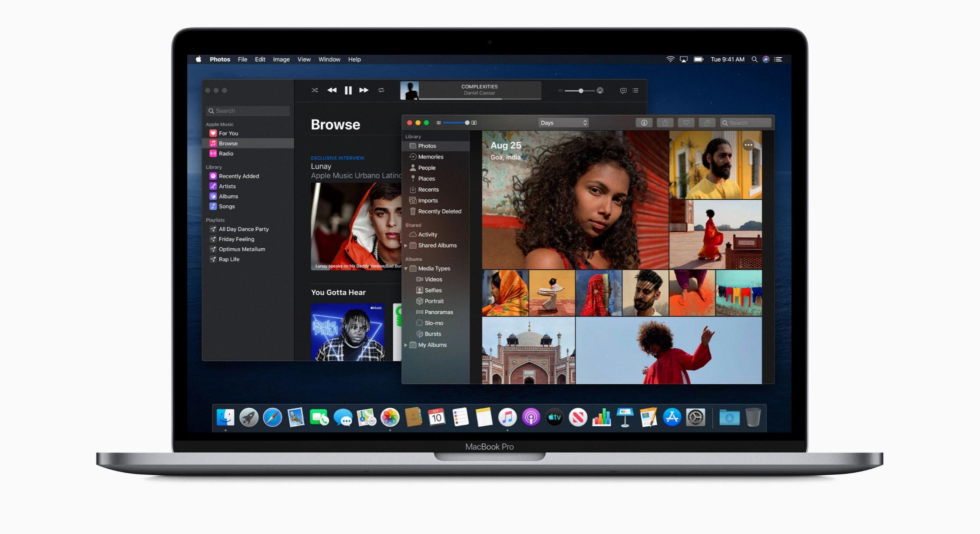Open News from the Dock

pos(578,418)
